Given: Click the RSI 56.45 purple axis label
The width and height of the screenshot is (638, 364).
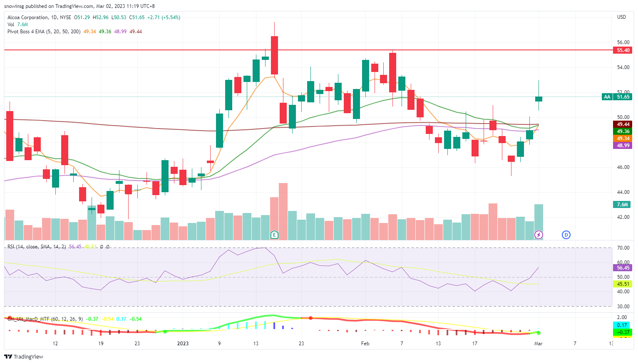Looking at the screenshot, I should [x=623, y=268].
